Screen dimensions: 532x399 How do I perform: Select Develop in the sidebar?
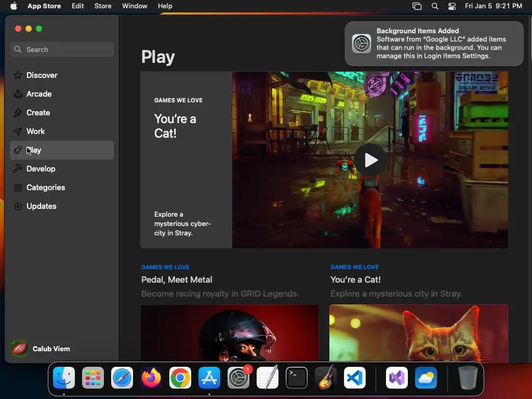point(62,169)
